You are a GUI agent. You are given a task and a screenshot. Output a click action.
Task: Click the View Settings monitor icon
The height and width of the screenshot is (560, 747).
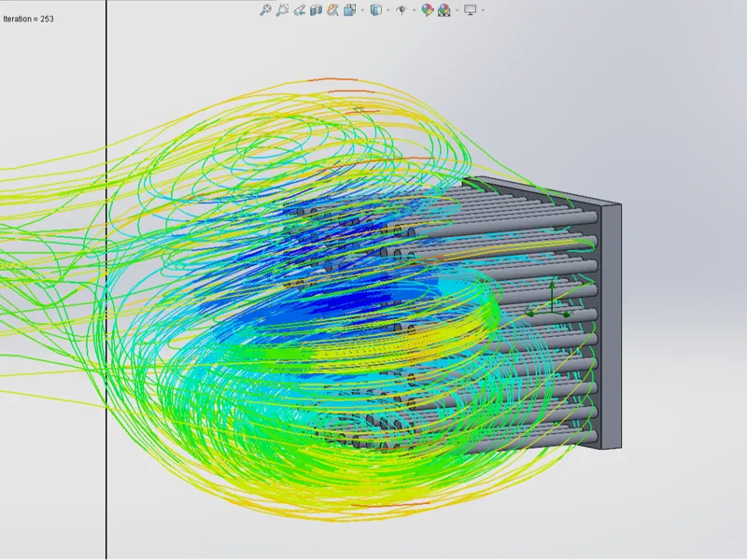[x=471, y=10]
